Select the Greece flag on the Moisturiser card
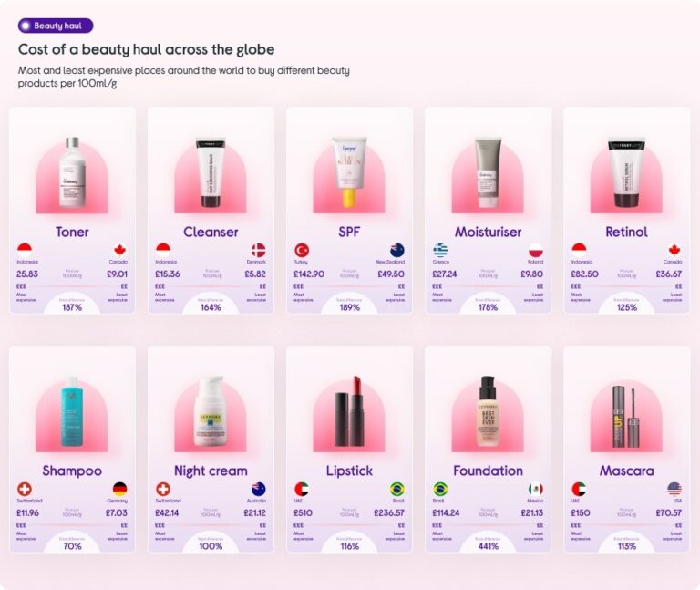Viewport: 700px width, 590px height. coord(440,250)
